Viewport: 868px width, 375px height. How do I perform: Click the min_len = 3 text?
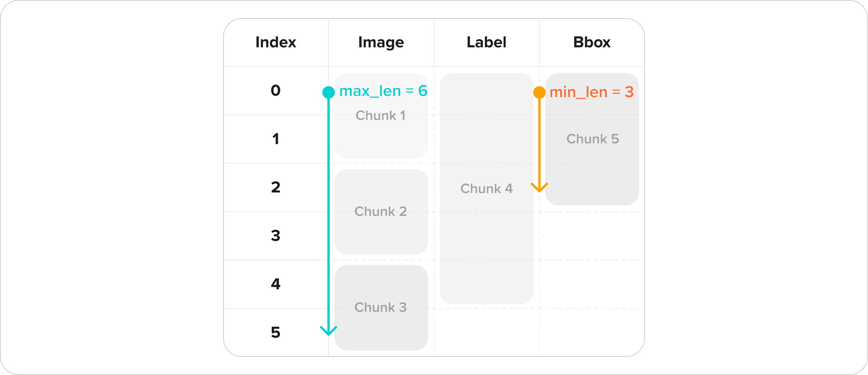pyautogui.click(x=591, y=92)
